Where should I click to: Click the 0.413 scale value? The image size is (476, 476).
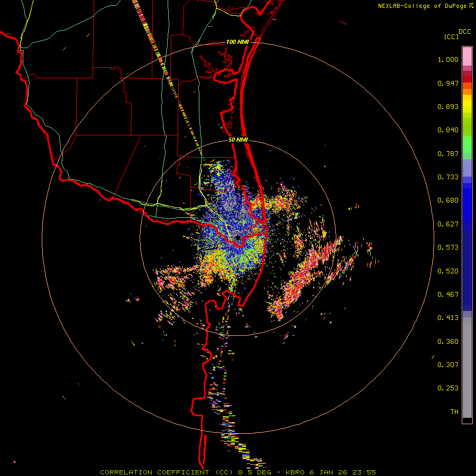click(448, 318)
